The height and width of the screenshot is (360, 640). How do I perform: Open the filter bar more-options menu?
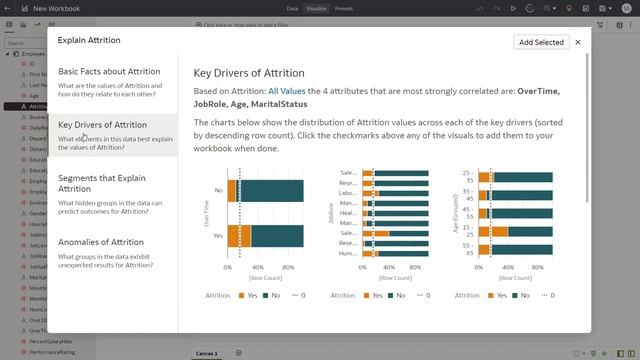pos(631,25)
